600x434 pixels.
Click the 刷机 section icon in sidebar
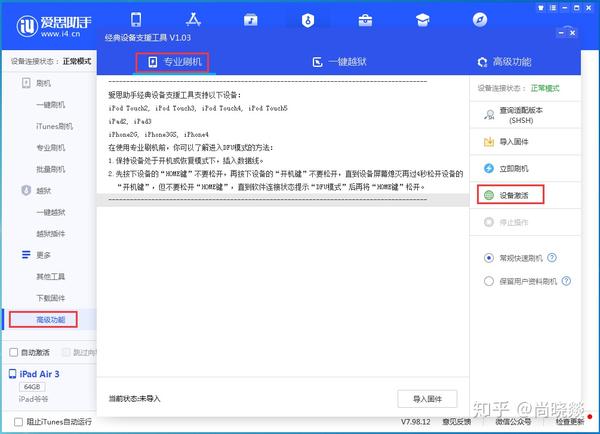(26, 83)
